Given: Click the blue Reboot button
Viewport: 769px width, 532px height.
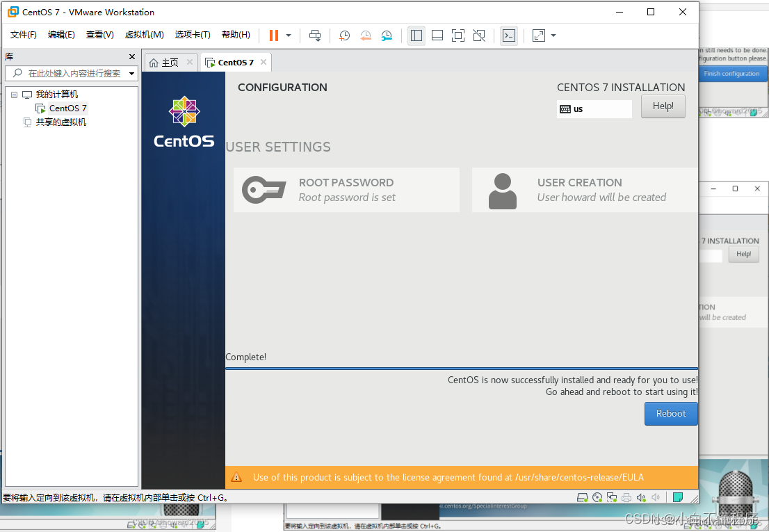Looking at the screenshot, I should point(671,414).
